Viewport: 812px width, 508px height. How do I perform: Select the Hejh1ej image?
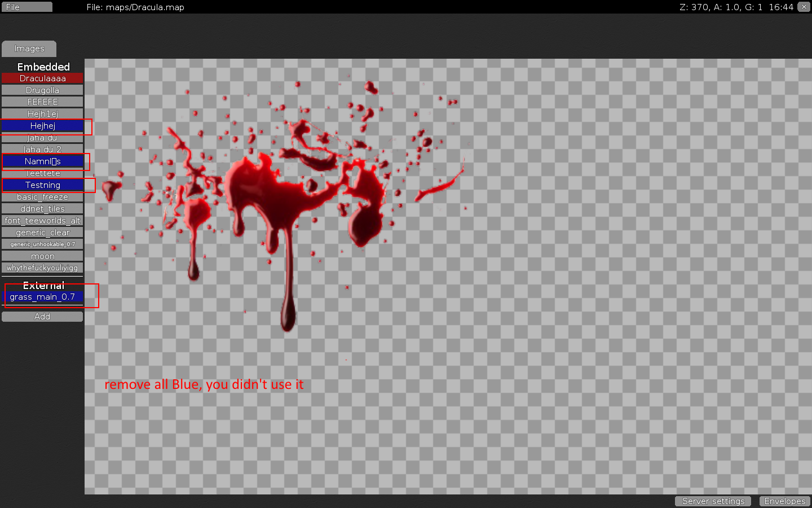[x=42, y=113]
